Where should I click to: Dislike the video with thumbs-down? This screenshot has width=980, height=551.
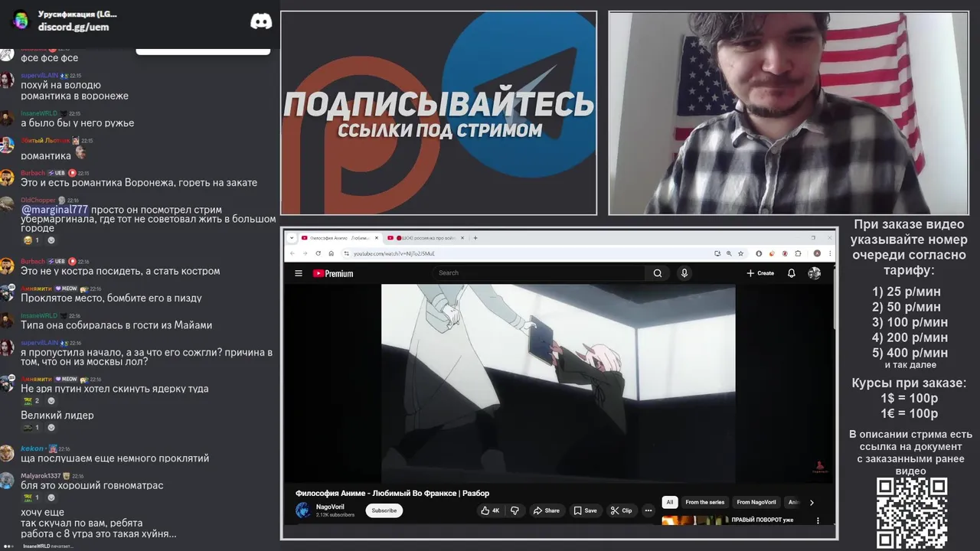tap(514, 510)
